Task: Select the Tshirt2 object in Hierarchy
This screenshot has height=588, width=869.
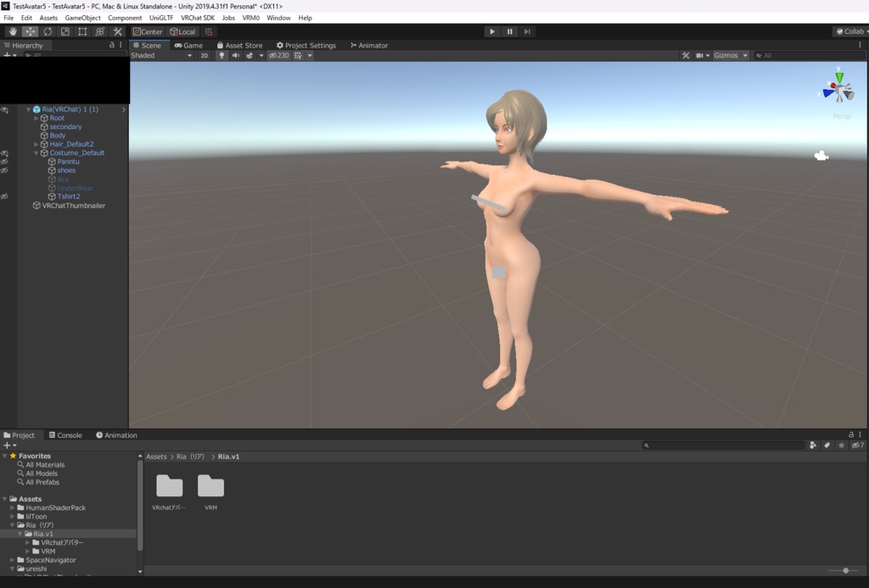Action: [68, 196]
